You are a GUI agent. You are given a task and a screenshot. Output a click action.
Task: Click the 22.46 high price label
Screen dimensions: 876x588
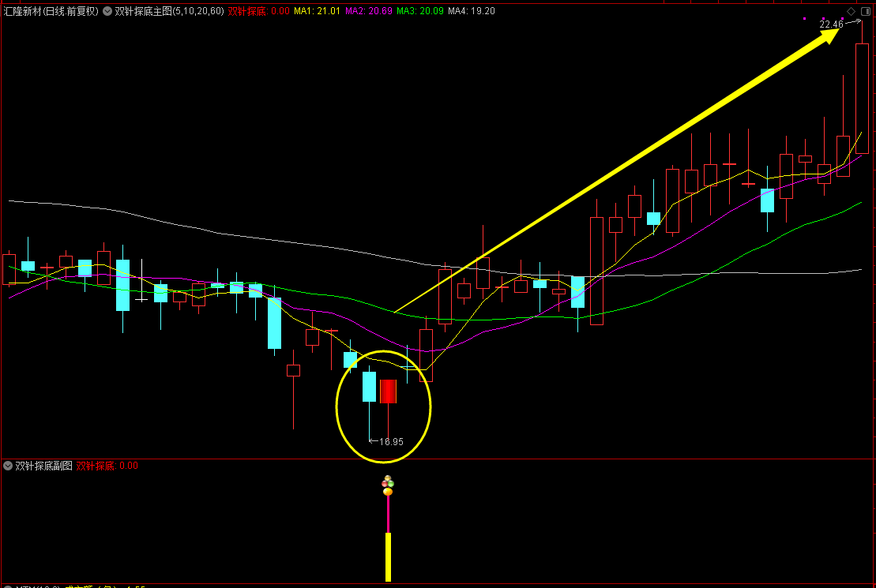(831, 24)
